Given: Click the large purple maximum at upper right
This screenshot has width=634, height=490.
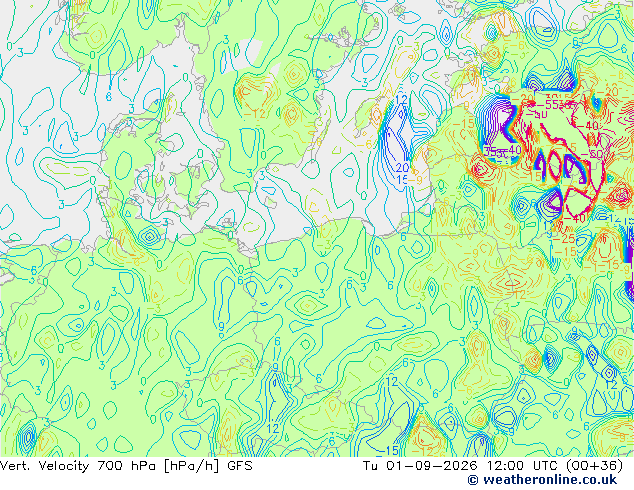Looking at the screenshot, I should click(497, 121).
